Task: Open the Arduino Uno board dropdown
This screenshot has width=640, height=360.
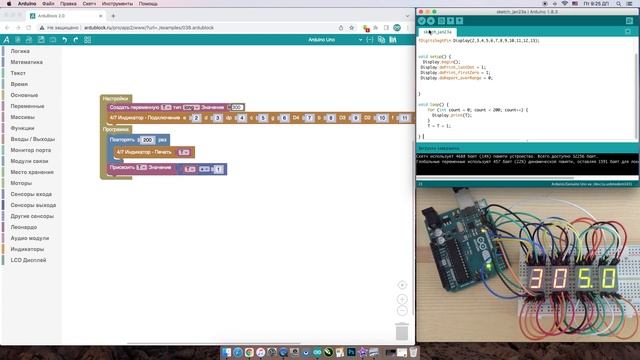Action: [x=335, y=40]
